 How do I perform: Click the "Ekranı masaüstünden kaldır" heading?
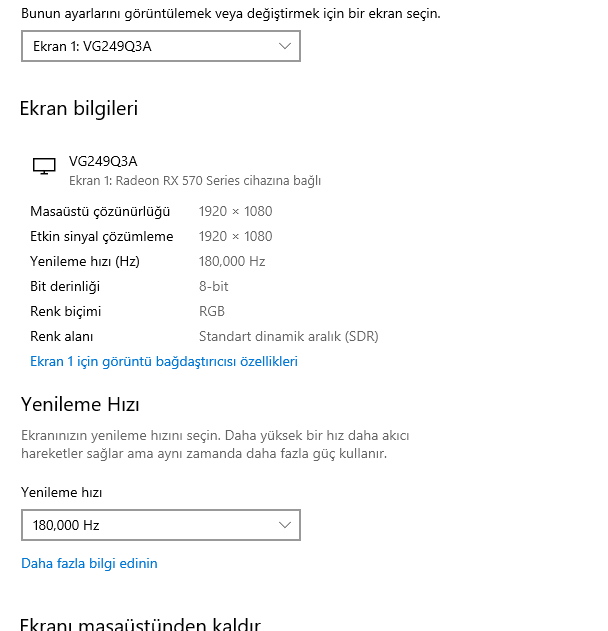tap(141, 624)
